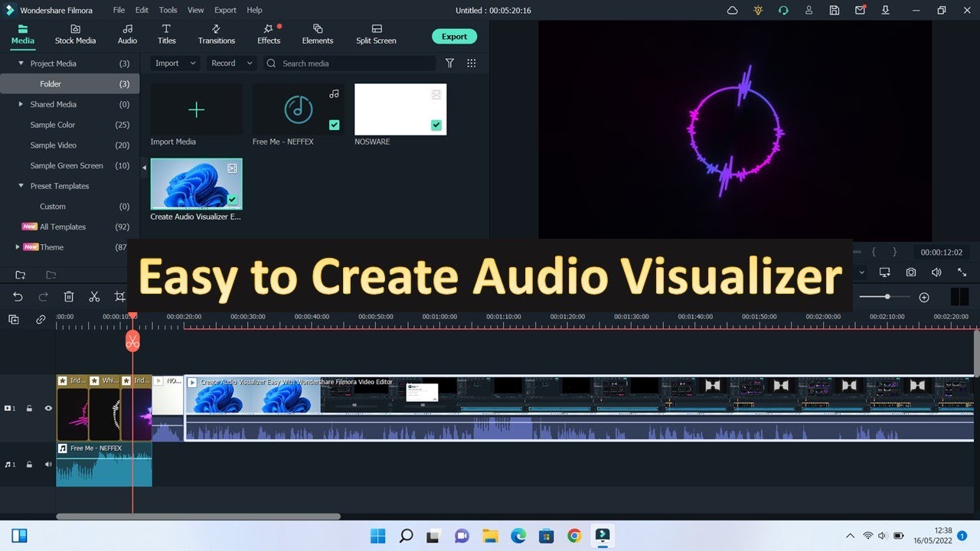
Task: Collapse the media sidebar arrow
Action: tap(145, 167)
